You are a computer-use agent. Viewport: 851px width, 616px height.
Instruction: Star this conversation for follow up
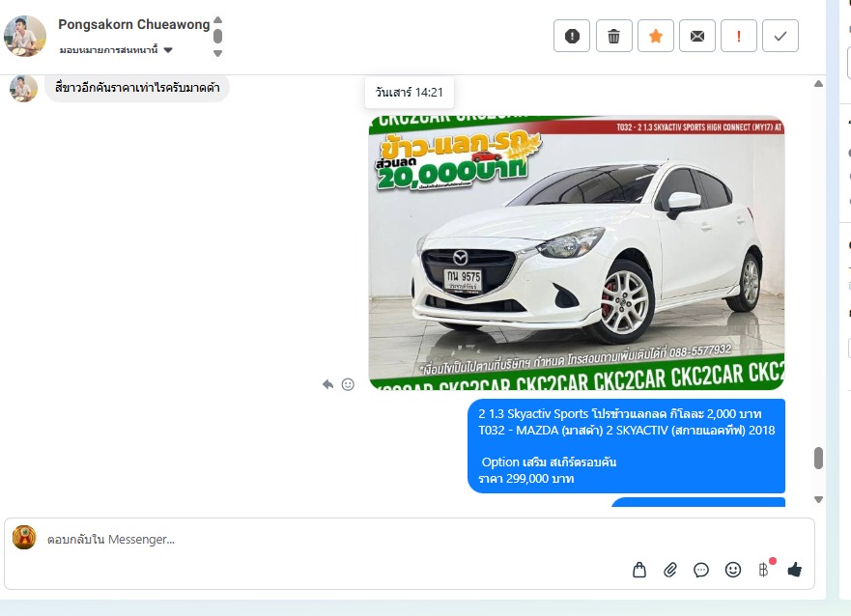click(656, 36)
